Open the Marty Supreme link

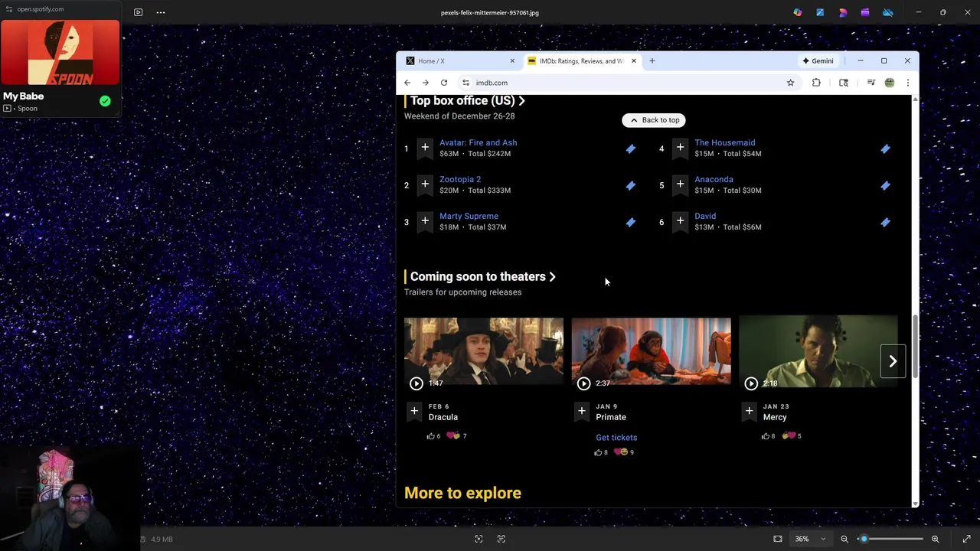coord(469,216)
